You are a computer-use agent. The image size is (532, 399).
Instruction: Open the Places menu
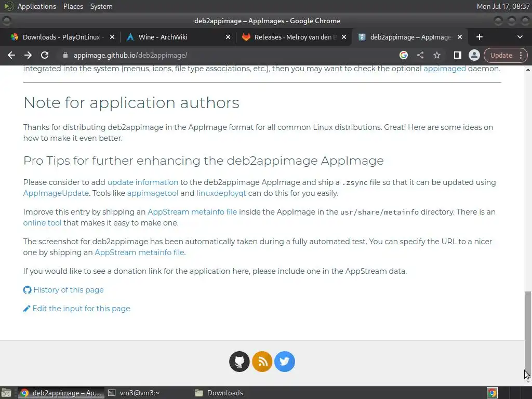(73, 6)
